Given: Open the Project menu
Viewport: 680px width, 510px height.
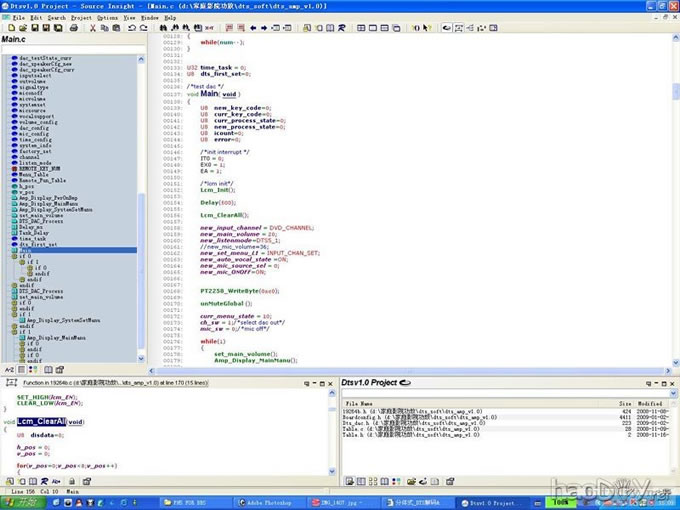Looking at the screenshot, I should (x=81, y=18).
